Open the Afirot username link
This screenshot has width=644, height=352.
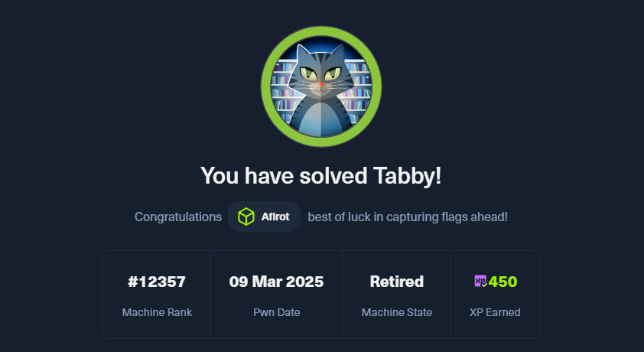click(x=275, y=217)
